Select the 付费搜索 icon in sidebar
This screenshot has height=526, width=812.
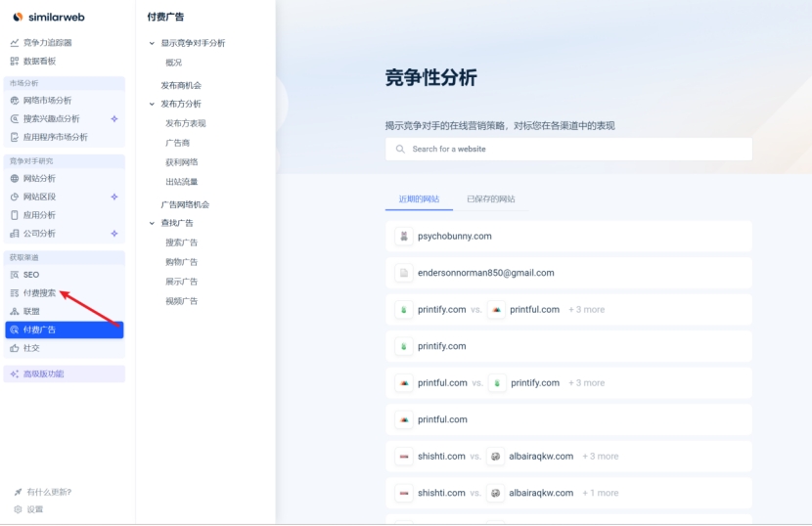pos(15,293)
